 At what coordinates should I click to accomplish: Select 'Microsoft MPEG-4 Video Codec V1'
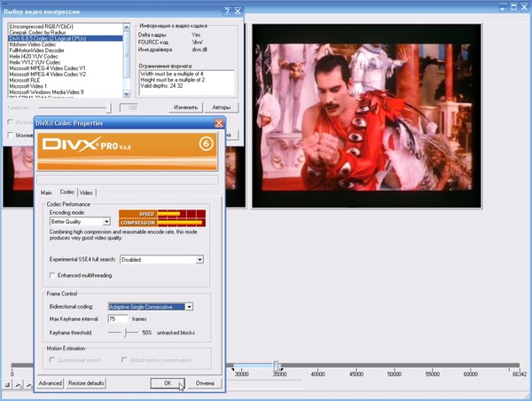pyautogui.click(x=66, y=68)
